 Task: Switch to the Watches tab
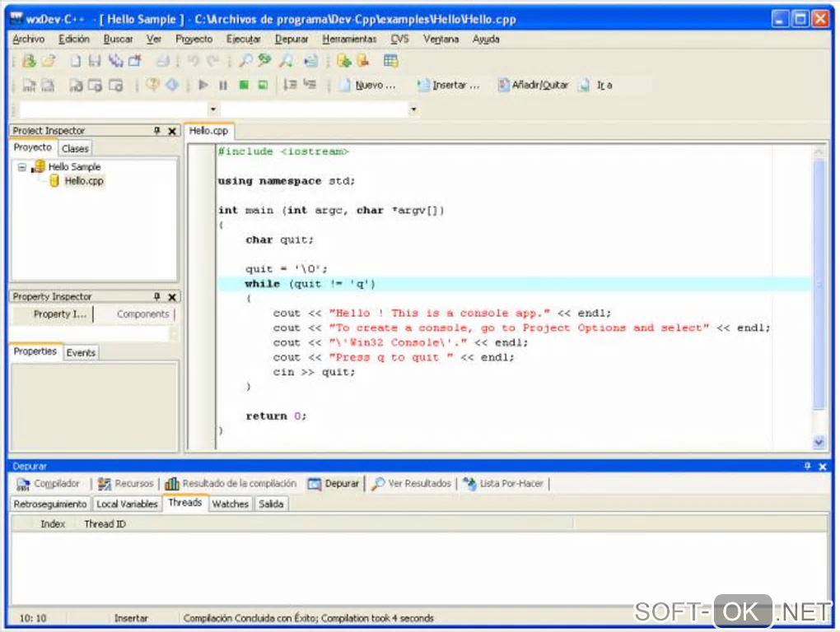click(230, 504)
